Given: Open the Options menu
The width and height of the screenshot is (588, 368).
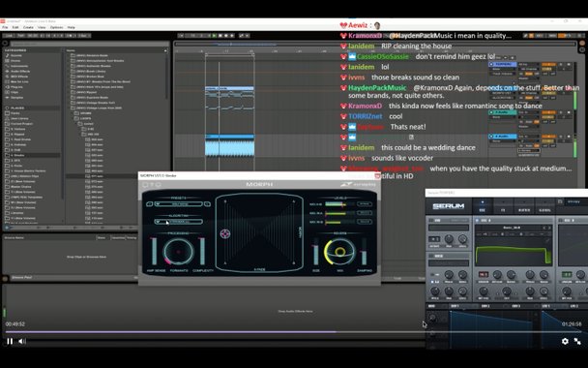Looking at the screenshot, I should pyautogui.click(x=57, y=27).
